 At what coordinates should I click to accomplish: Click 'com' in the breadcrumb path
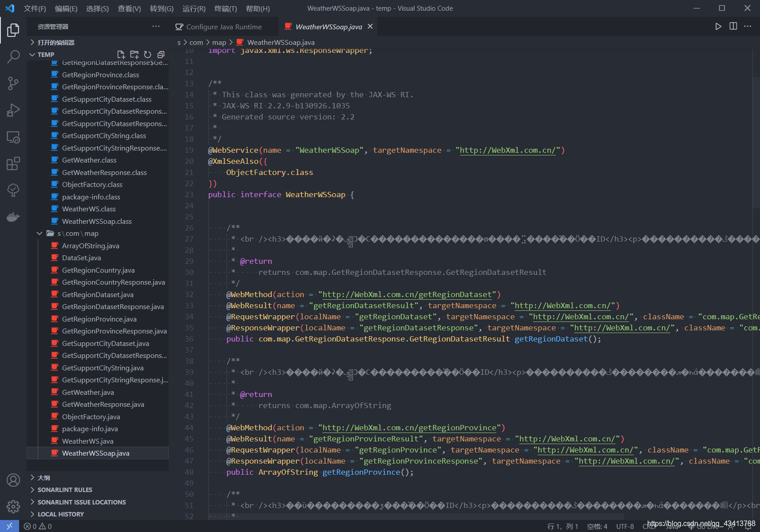pos(196,43)
